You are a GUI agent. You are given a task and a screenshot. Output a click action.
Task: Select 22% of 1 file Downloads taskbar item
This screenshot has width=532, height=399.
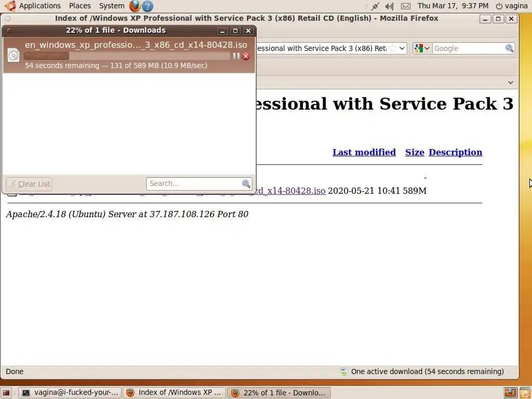click(278, 393)
